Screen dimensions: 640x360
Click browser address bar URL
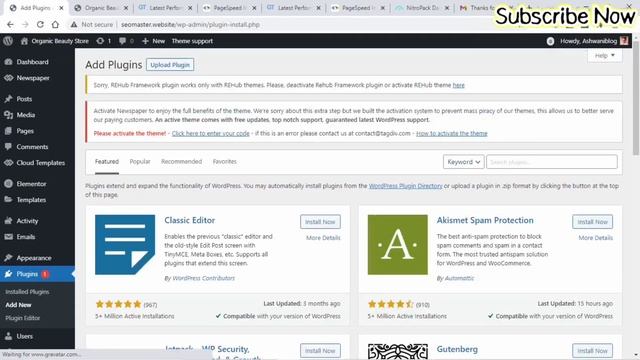(x=190, y=24)
